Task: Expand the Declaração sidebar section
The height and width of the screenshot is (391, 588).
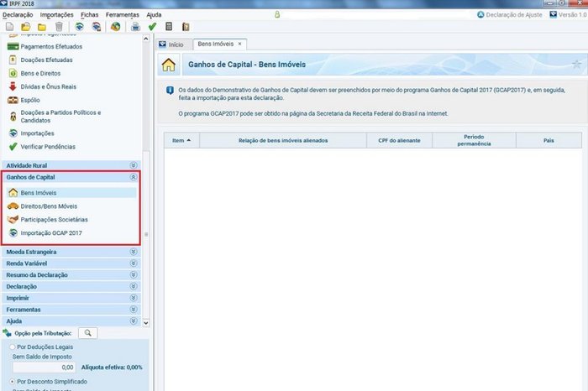Action: click(133, 286)
